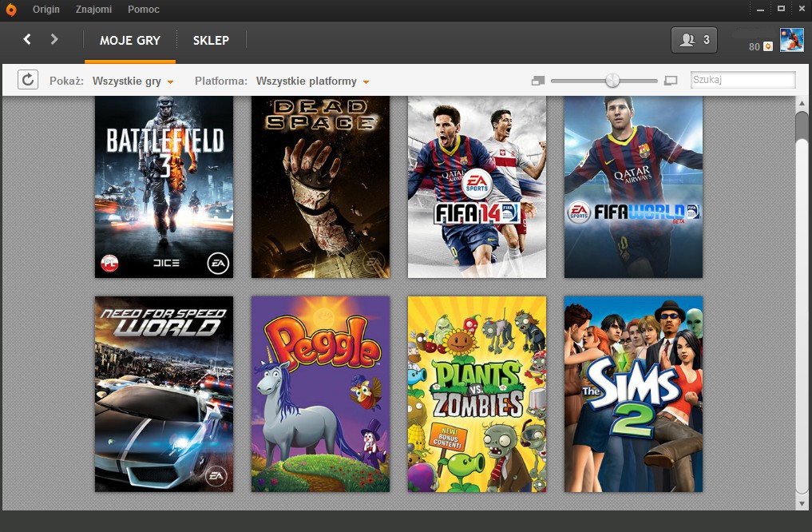This screenshot has height=532, width=812.
Task: Open the Origin menu
Action: coord(46,10)
